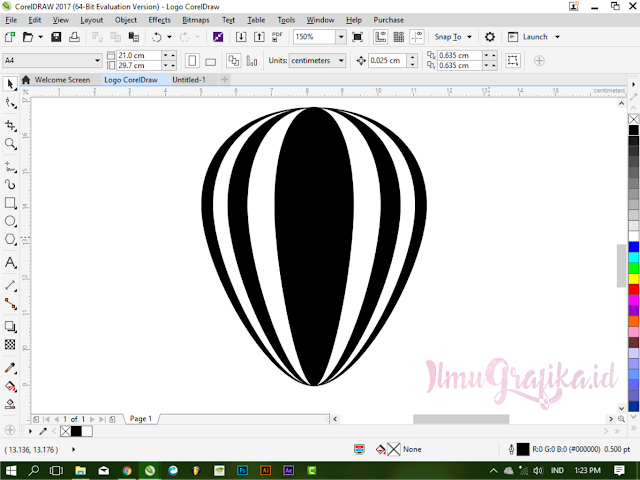The height and width of the screenshot is (480, 640).
Task: Select the Shape edit tool
Action: 10,103
